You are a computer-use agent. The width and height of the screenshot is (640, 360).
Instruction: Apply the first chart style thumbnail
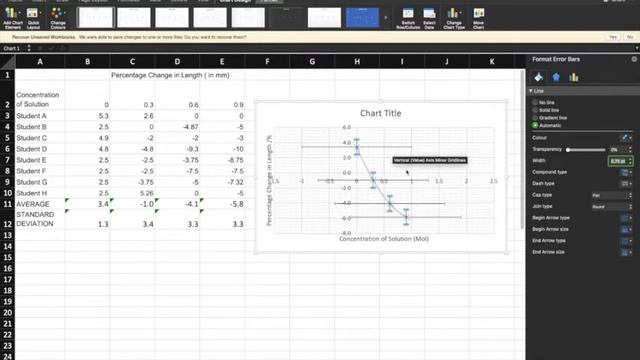[x=95, y=18]
